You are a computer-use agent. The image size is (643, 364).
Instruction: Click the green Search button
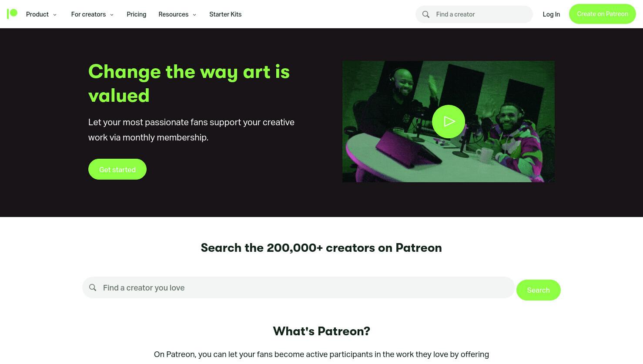(539, 290)
